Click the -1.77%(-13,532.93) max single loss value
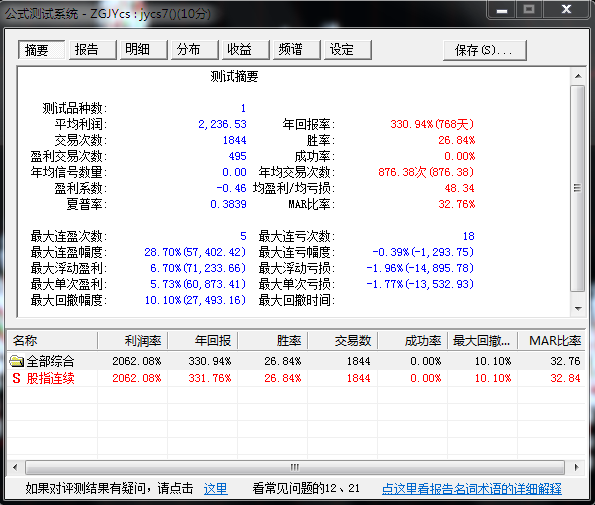Image resolution: width=595 pixels, height=505 pixels. [x=420, y=284]
